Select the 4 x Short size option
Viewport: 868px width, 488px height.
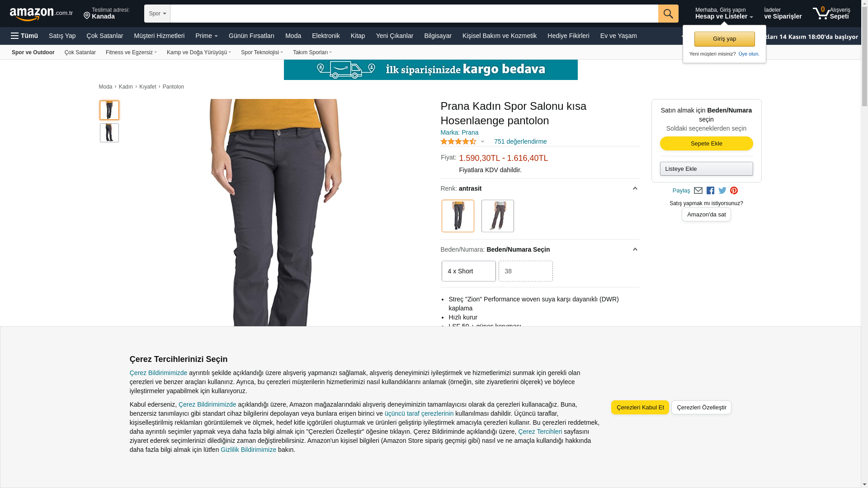coord(469,271)
